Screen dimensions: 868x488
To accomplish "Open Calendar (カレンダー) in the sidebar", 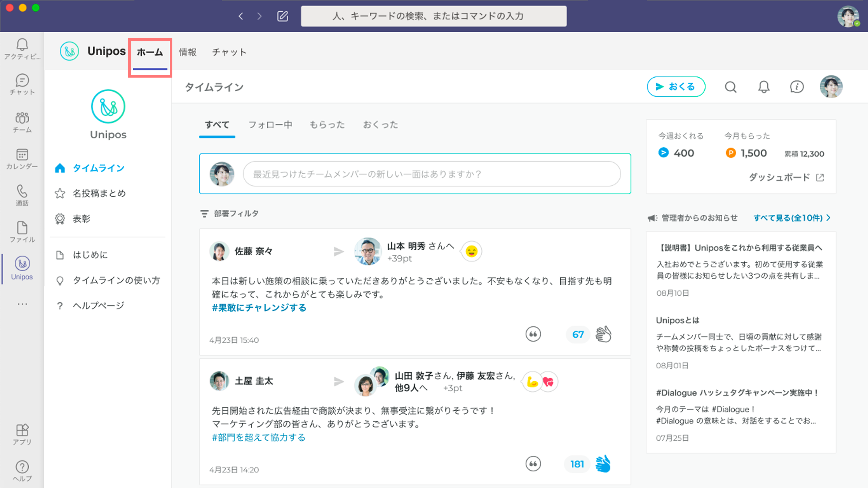I will (22, 159).
